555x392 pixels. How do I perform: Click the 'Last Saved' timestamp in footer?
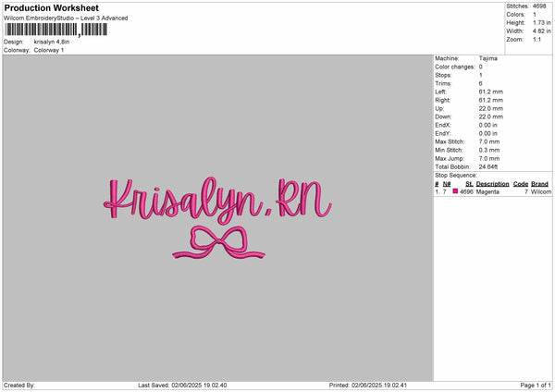click(x=182, y=386)
